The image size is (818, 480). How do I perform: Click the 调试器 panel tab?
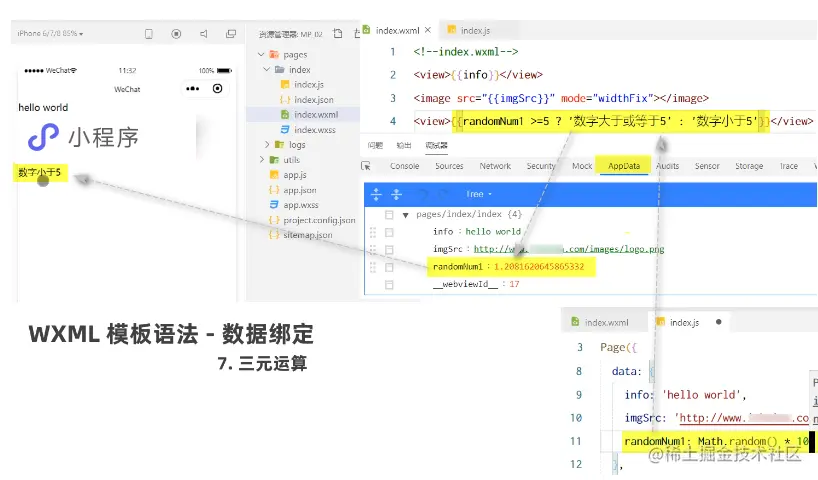pyautogui.click(x=436, y=145)
